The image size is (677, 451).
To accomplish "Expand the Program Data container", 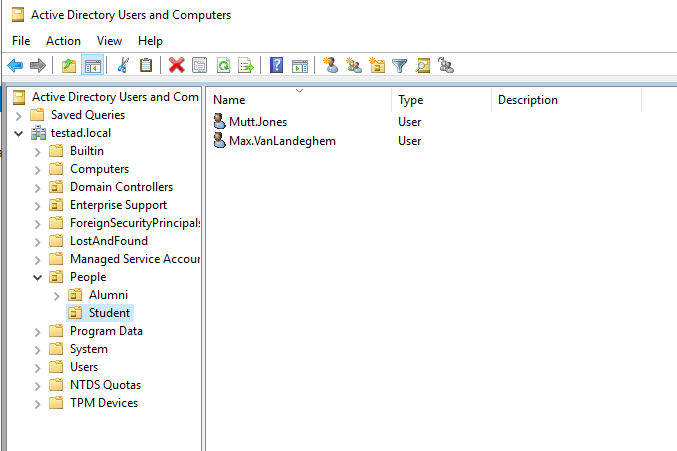I will point(38,331).
